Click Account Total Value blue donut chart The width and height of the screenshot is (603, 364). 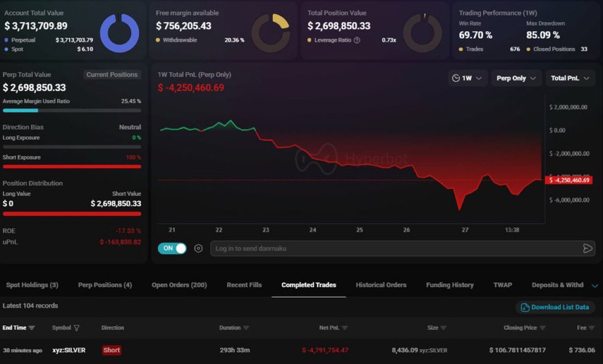pos(119,33)
